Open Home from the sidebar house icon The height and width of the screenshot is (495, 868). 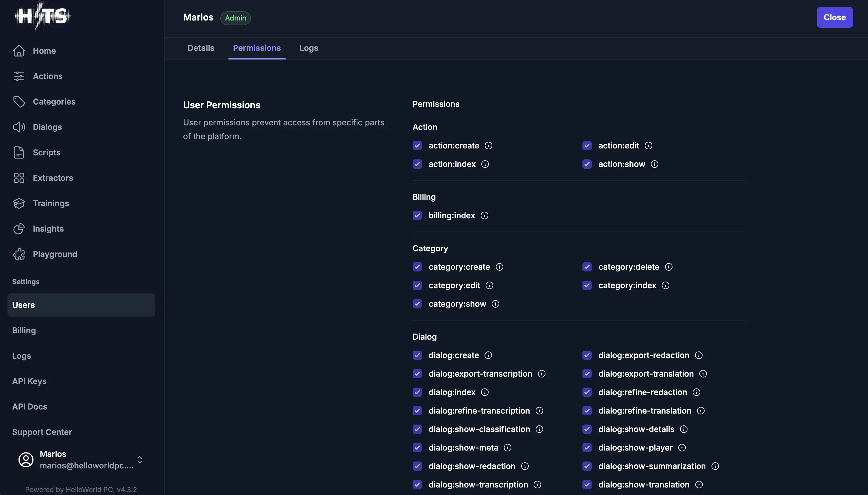pos(19,51)
